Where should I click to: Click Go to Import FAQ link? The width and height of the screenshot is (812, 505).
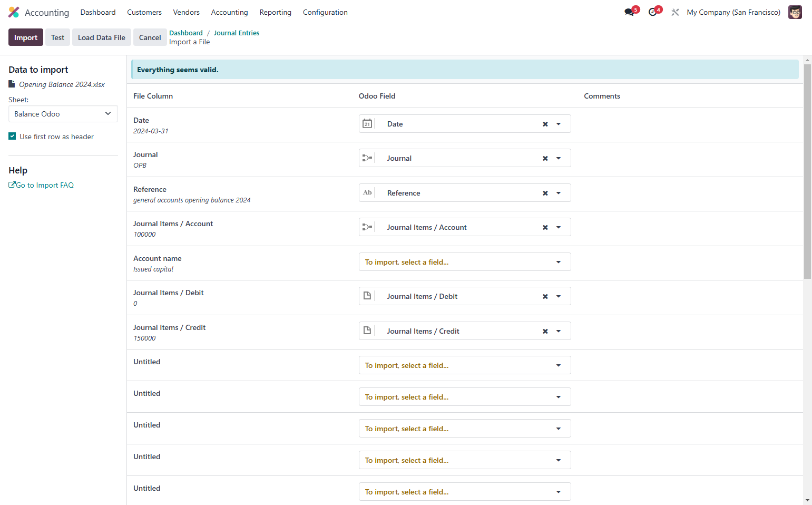click(x=41, y=185)
